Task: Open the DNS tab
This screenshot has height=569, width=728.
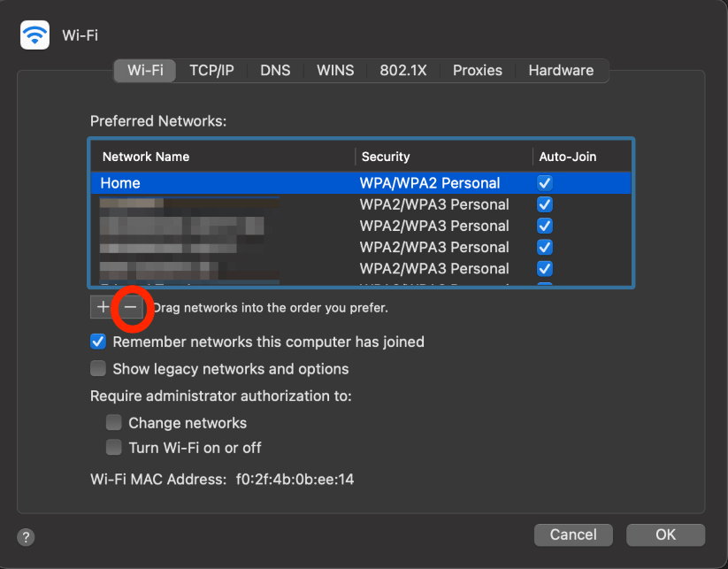Action: click(275, 71)
